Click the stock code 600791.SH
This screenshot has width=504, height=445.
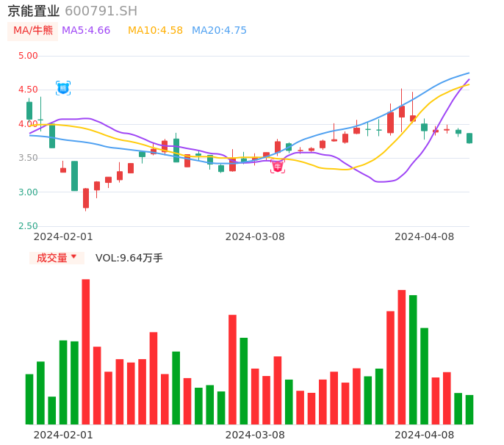pos(101,11)
